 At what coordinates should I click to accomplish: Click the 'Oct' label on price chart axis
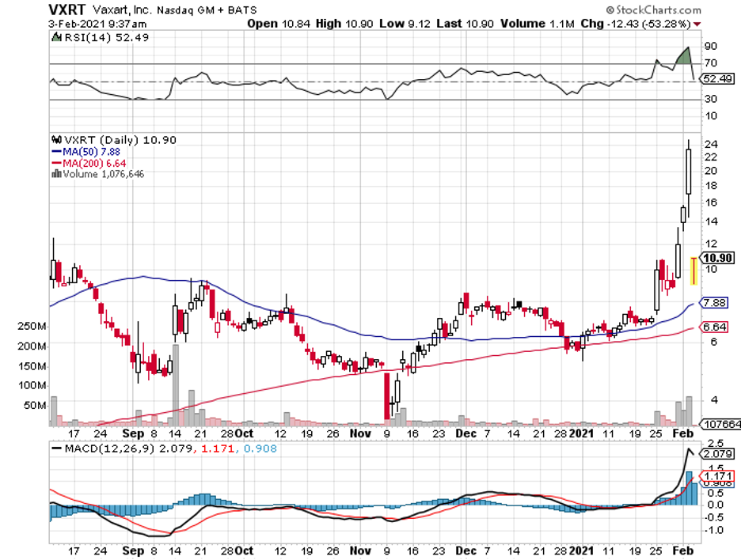click(244, 433)
